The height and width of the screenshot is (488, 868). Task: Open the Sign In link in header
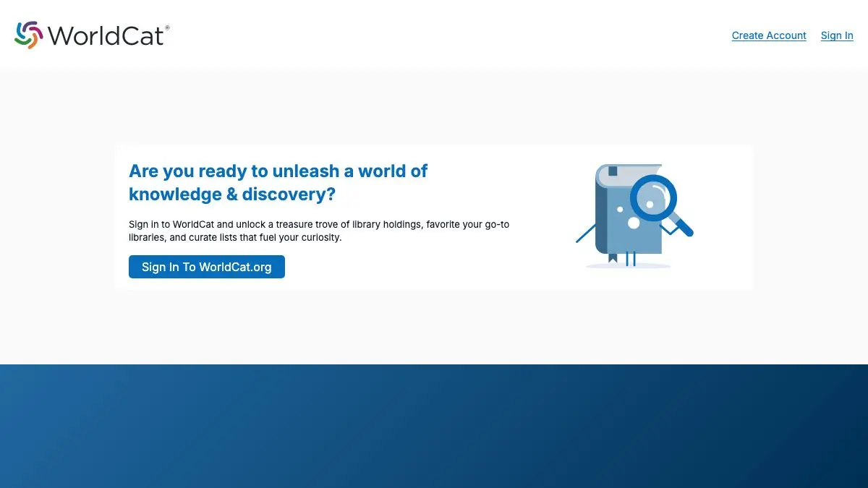point(837,35)
